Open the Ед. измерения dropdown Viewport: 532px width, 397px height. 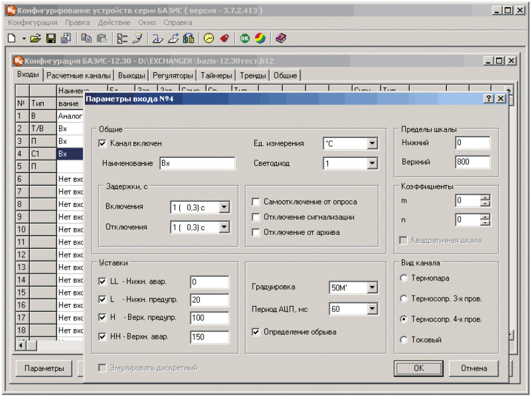click(x=372, y=143)
